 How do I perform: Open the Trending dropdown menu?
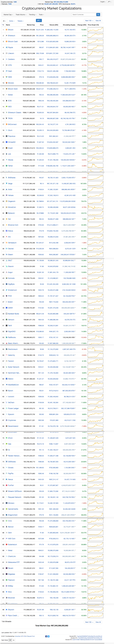click(x=32, y=14)
